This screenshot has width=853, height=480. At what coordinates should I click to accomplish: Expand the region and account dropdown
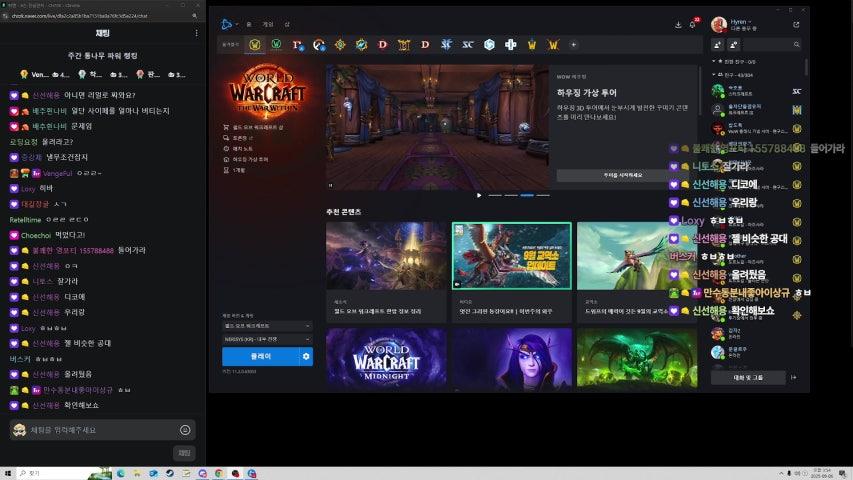[267, 339]
